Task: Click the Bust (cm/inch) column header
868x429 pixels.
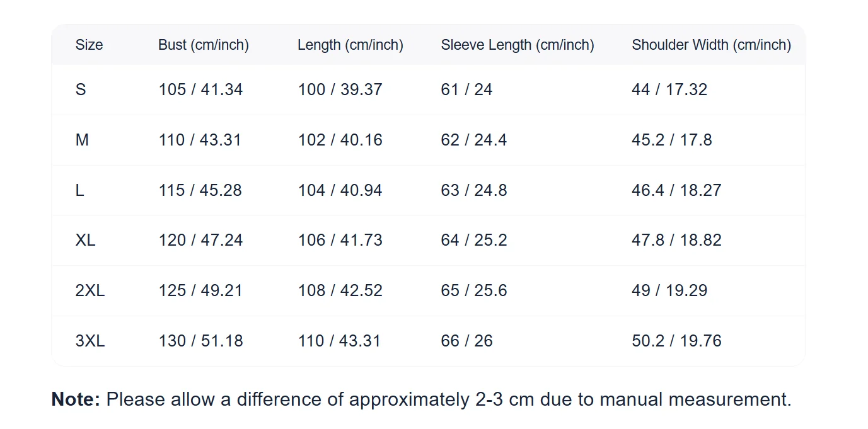Action: pyautogui.click(x=204, y=45)
